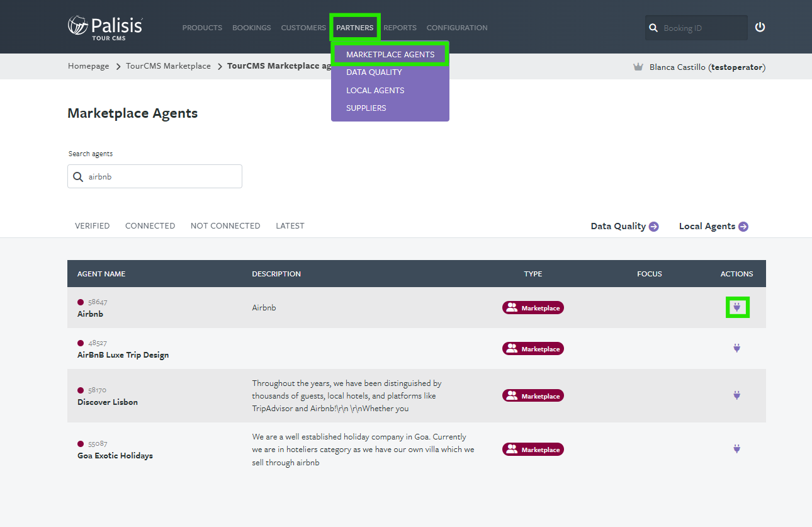Click connect plug icon for Goa Exotic Holidays
The image size is (812, 527).
(x=737, y=449)
